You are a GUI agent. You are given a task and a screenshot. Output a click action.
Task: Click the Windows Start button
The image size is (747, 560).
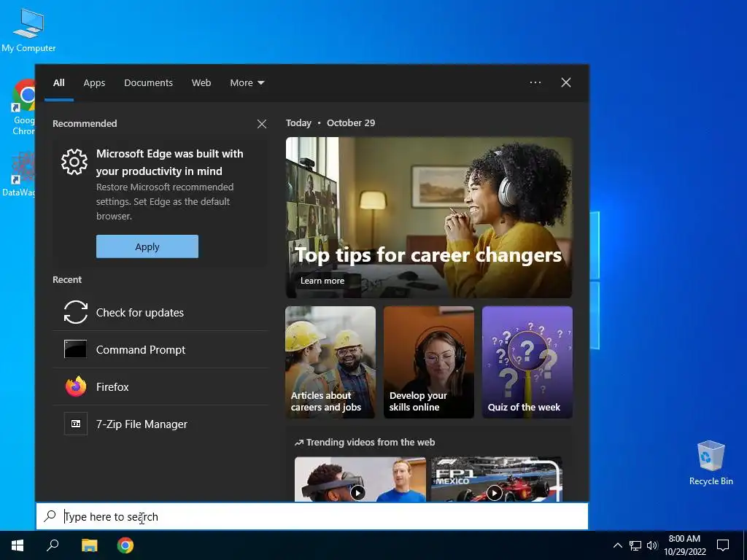[x=18, y=545]
